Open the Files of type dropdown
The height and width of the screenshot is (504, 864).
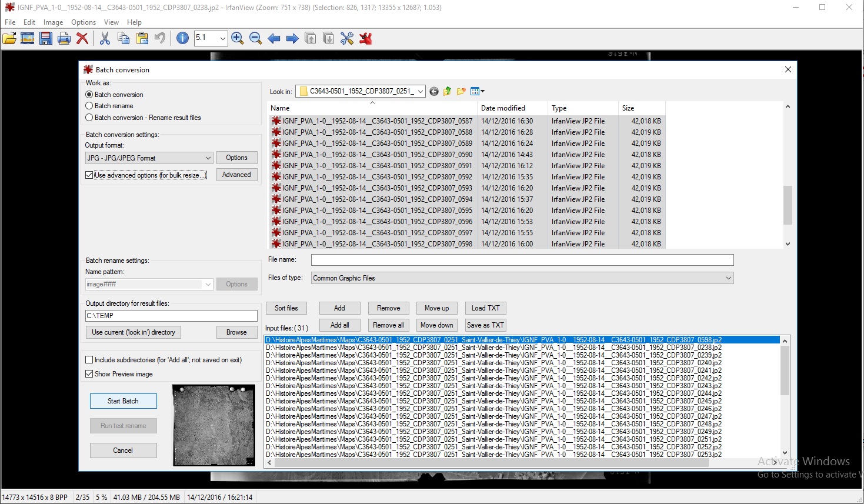click(522, 278)
